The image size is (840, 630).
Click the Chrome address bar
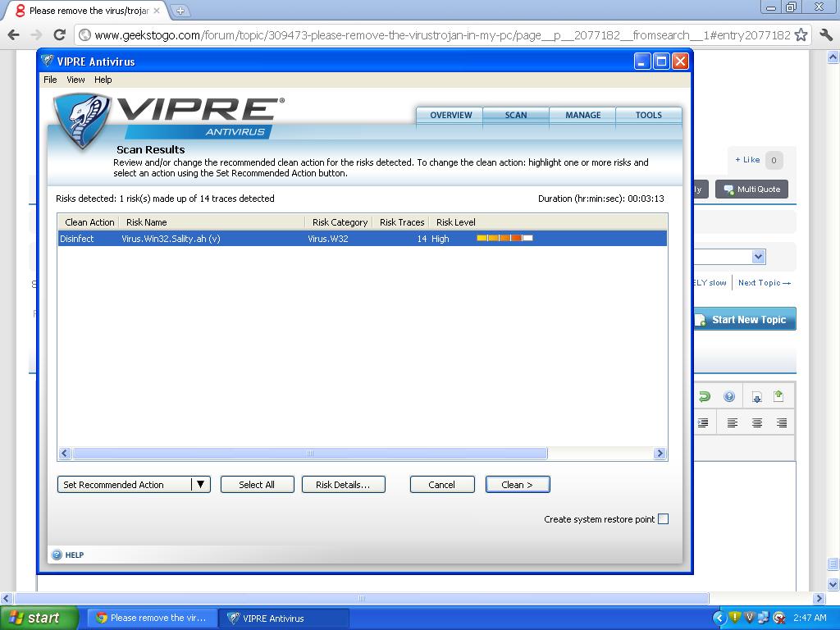click(x=442, y=35)
